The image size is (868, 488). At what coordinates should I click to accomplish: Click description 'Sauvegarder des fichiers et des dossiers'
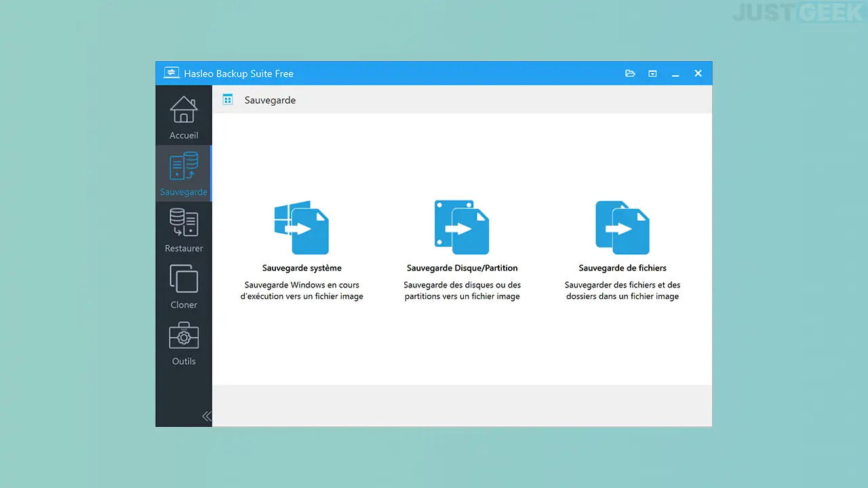[x=623, y=291]
